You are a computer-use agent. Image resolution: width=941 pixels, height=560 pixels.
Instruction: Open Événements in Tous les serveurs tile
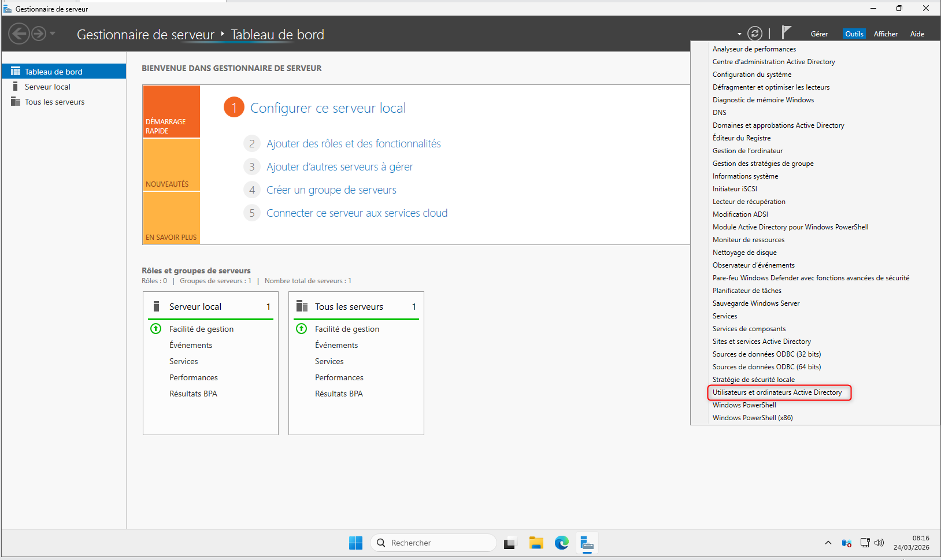[x=336, y=345]
